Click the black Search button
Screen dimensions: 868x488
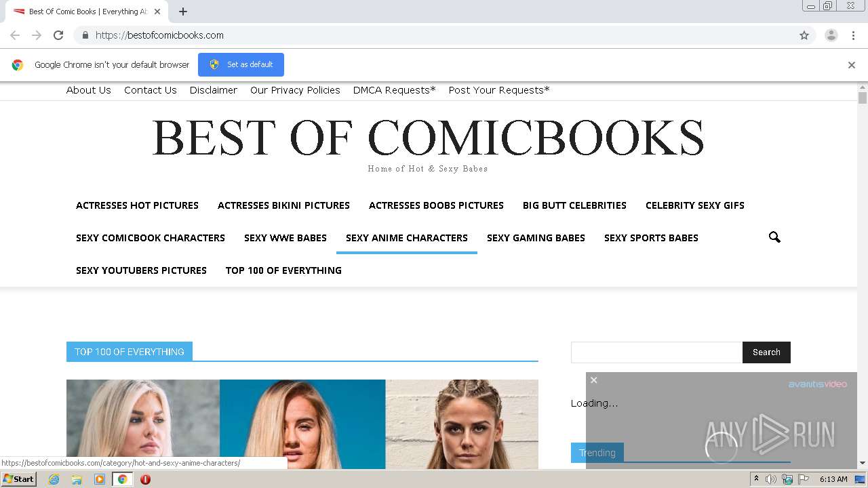[x=766, y=352]
